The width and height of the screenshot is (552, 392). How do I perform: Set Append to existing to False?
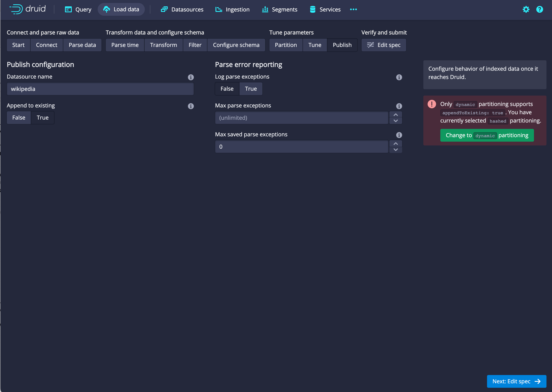click(19, 118)
